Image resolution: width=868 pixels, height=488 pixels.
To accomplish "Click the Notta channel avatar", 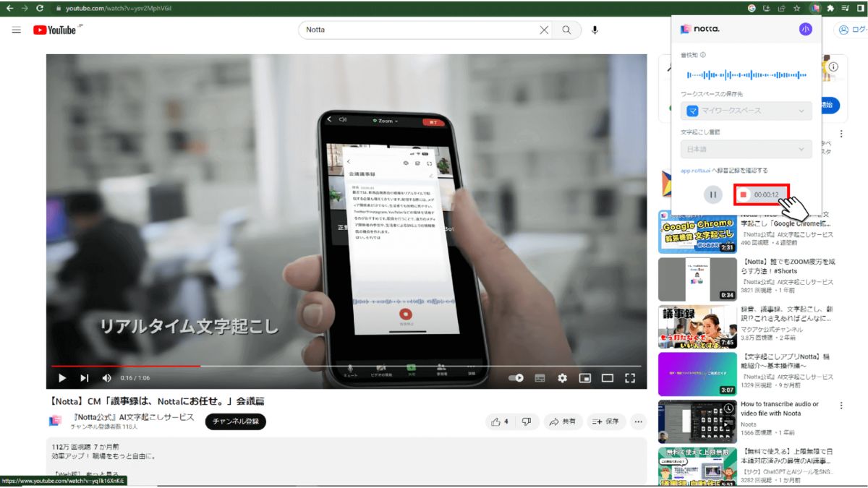I will pos(56,421).
